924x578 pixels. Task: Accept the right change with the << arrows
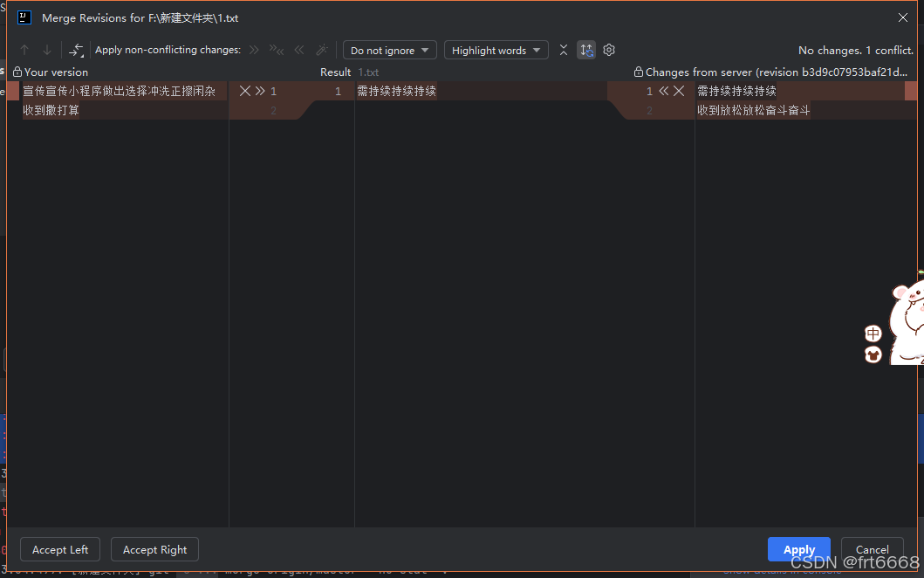pos(664,91)
